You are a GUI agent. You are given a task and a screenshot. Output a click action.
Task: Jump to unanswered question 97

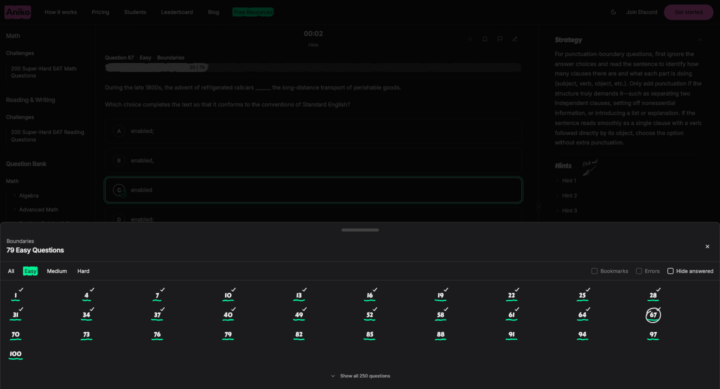pos(653,335)
